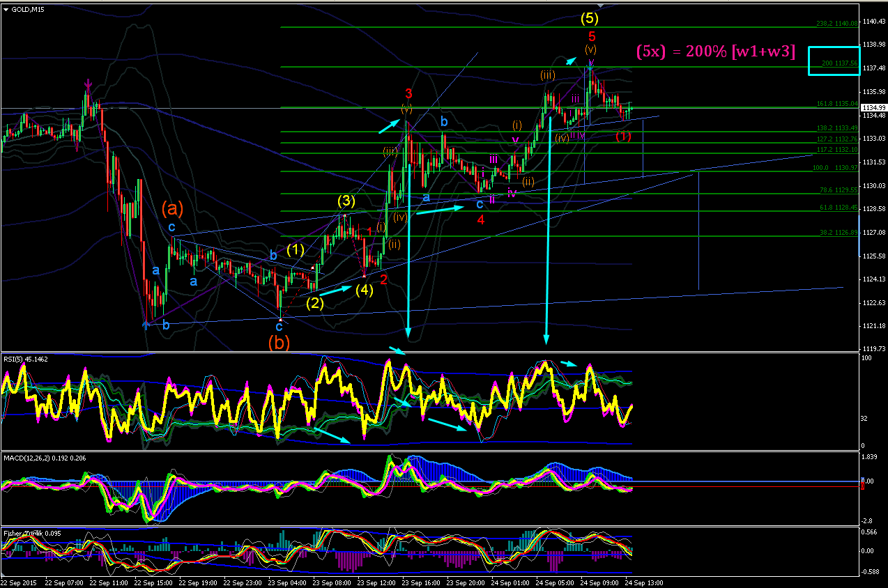888x588 pixels.
Task: Click the red "4" wave label
Action: click(481, 220)
